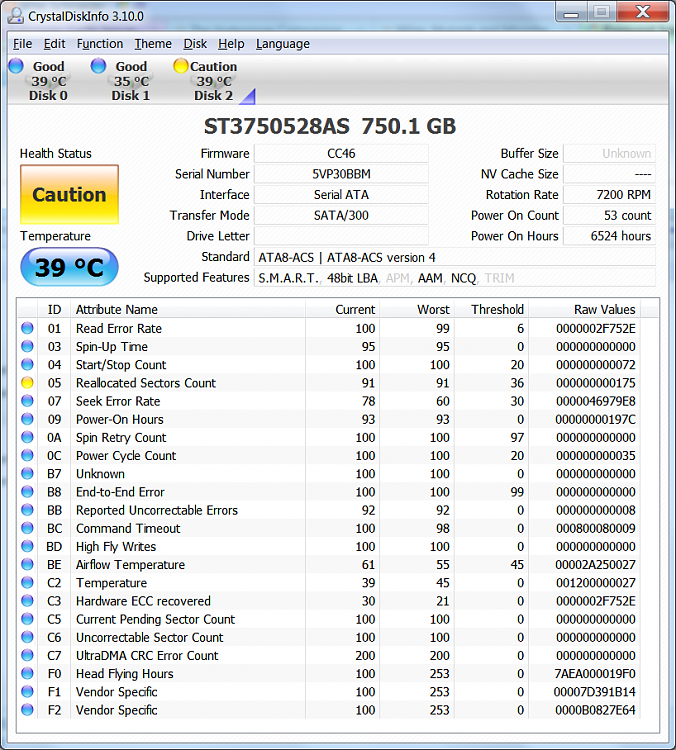Open the Edit menu
This screenshot has width=676, height=750.
click(55, 44)
